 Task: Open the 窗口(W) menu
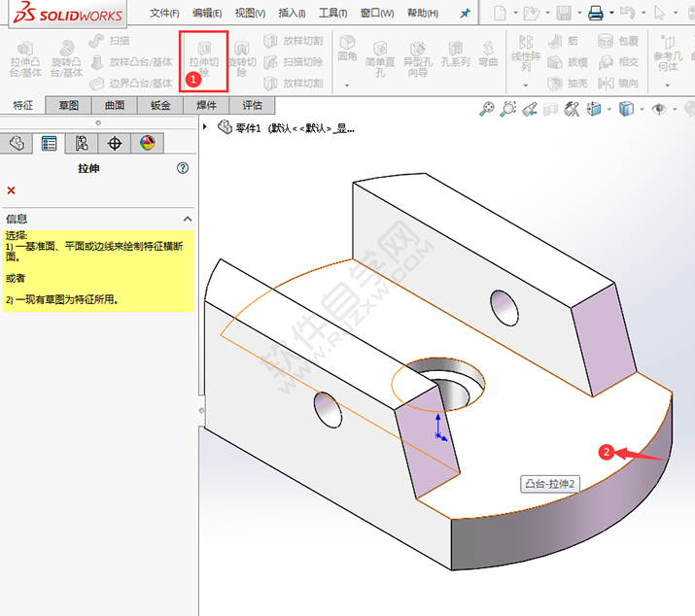click(x=377, y=14)
